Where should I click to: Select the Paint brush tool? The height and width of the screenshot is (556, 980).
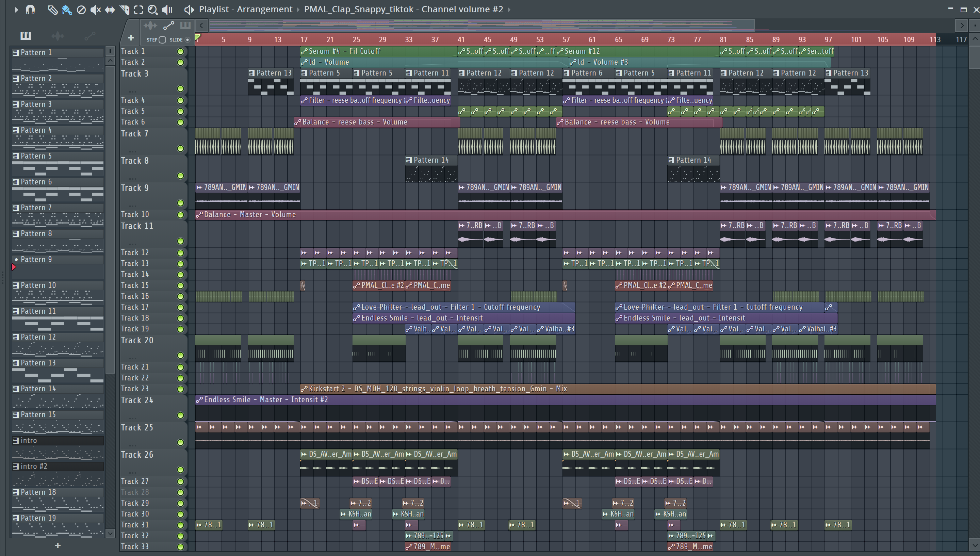tap(67, 10)
